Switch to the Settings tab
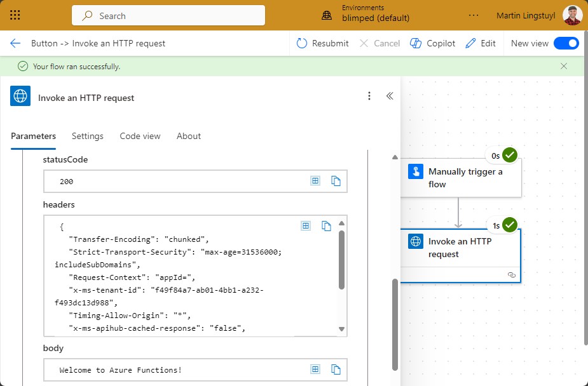588x386 pixels. [x=87, y=136]
